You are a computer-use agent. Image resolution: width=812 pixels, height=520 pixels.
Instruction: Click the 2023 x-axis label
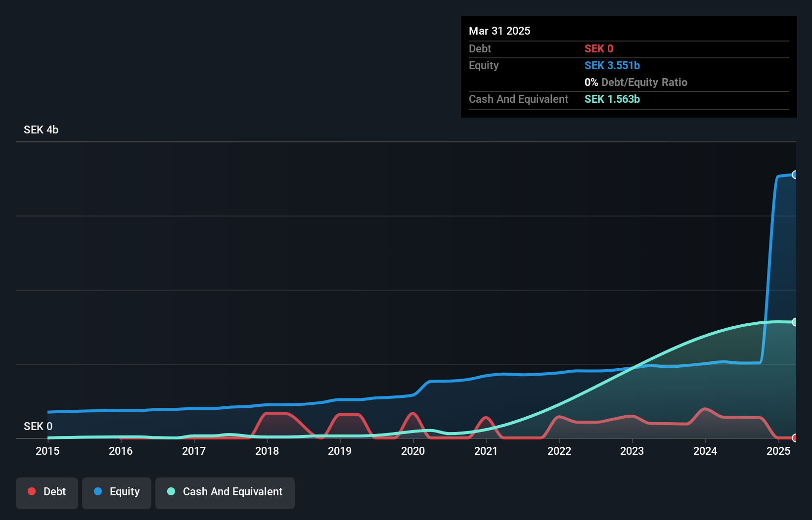[x=632, y=451]
